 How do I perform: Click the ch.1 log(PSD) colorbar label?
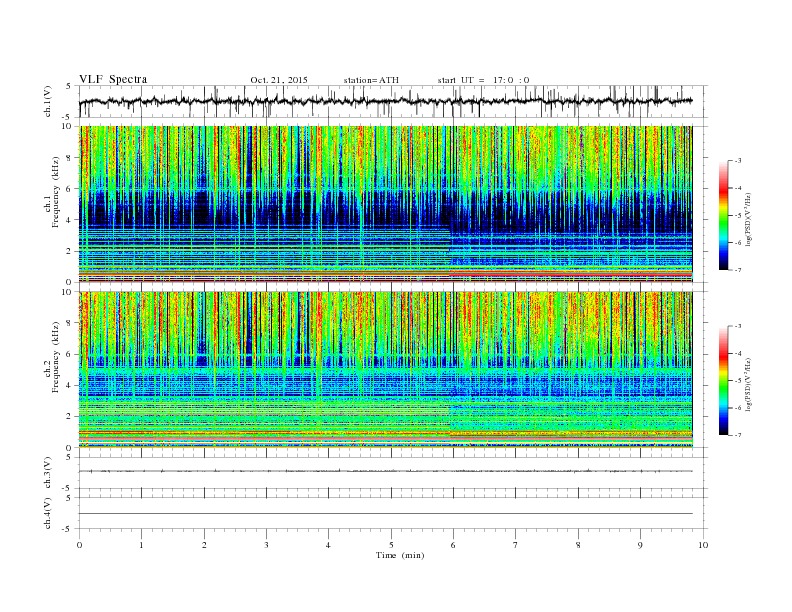[749, 218]
